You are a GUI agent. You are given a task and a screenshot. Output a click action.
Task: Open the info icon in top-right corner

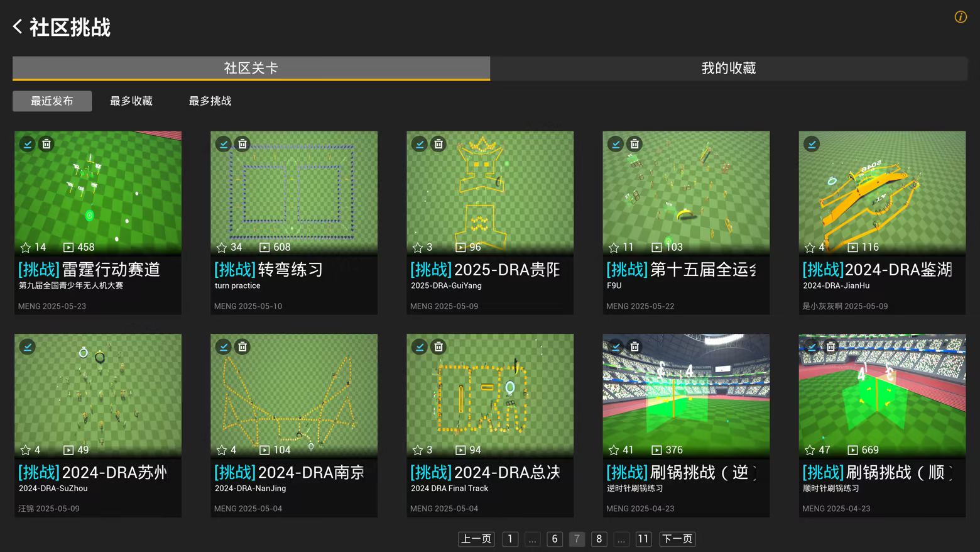tap(961, 17)
